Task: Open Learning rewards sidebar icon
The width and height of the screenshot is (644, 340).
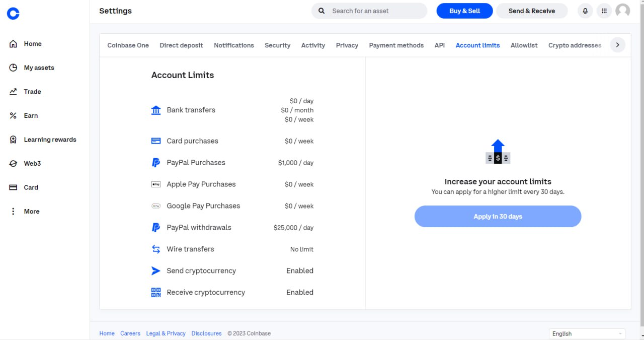Action: (13, 140)
